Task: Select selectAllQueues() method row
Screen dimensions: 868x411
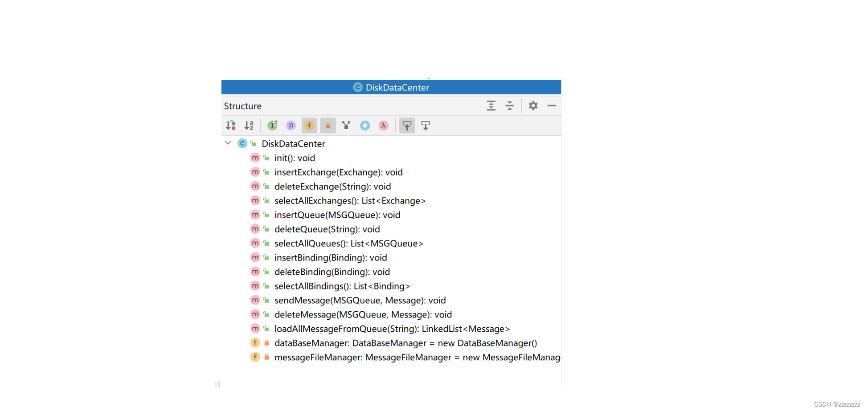Action: click(349, 244)
